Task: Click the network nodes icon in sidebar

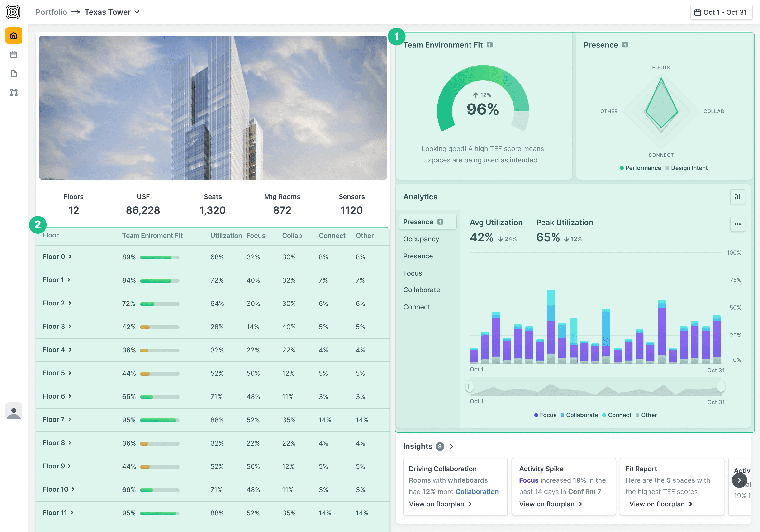Action: tap(14, 93)
